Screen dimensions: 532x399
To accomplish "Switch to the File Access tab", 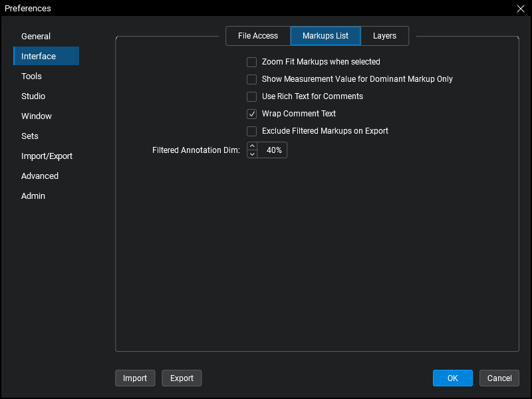I will tap(257, 36).
